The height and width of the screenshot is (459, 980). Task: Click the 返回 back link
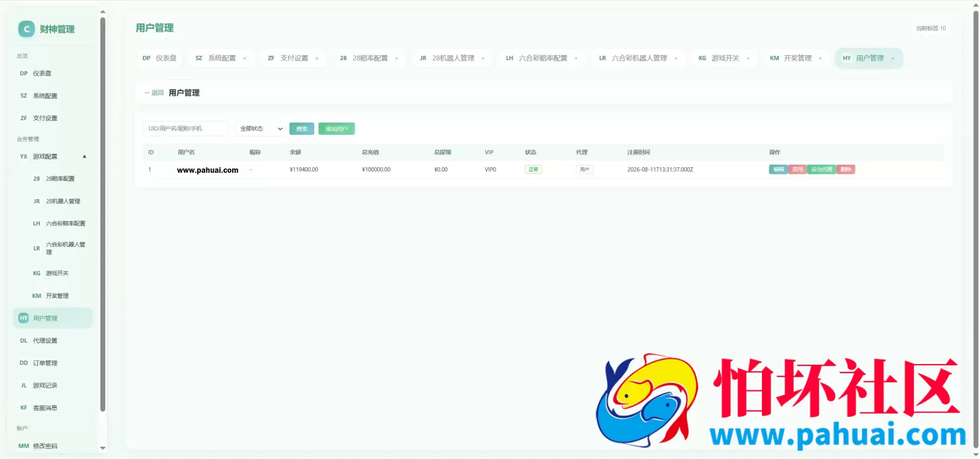click(154, 93)
